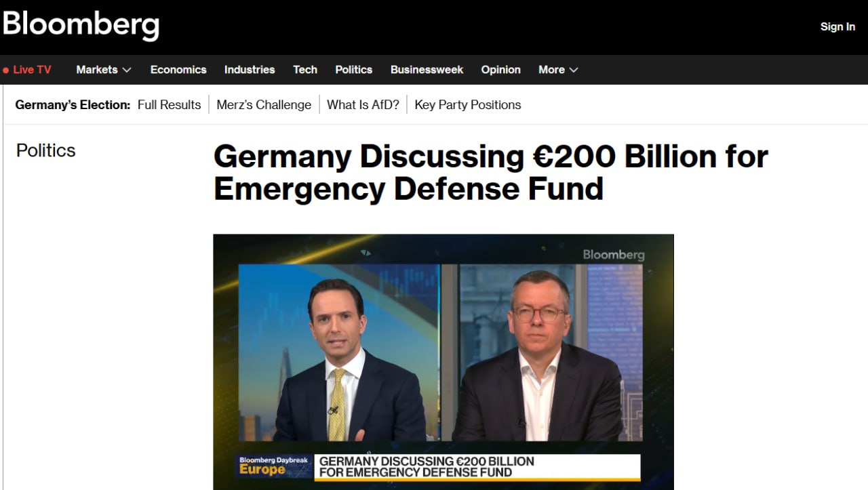Open Merz's Challenge link
868x490 pixels.
coord(264,104)
